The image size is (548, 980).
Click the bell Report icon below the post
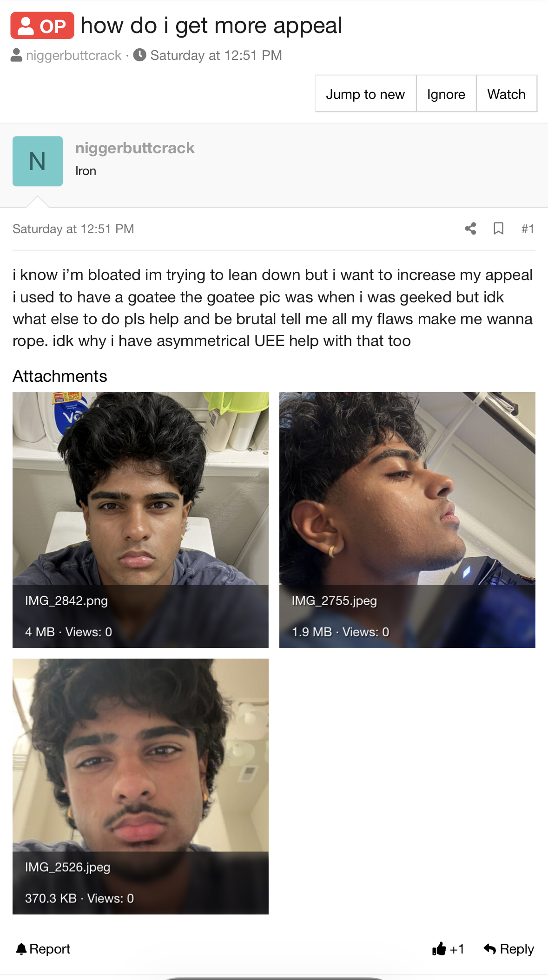tap(21, 949)
